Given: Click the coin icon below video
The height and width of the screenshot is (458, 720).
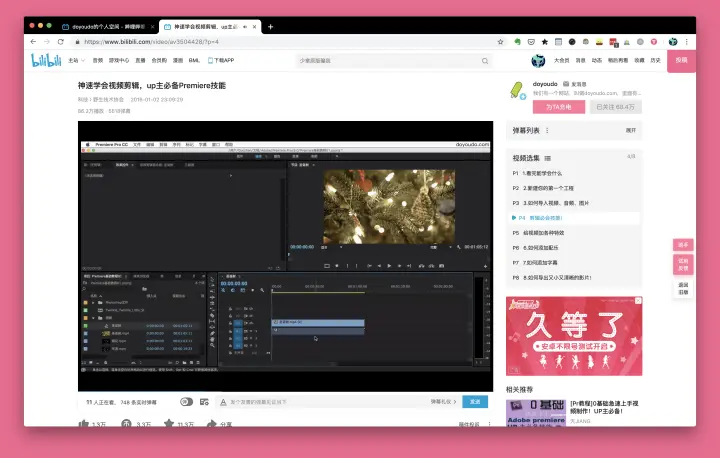Looking at the screenshot, I should [126, 424].
